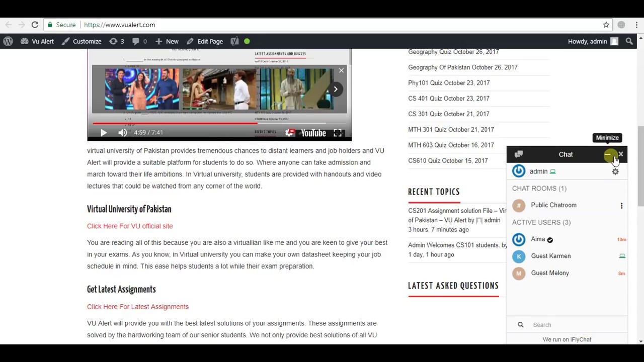Screen dimensions: 644x362
Task: Open Admin Welcomes CS101 students topic
Action: (x=454, y=245)
